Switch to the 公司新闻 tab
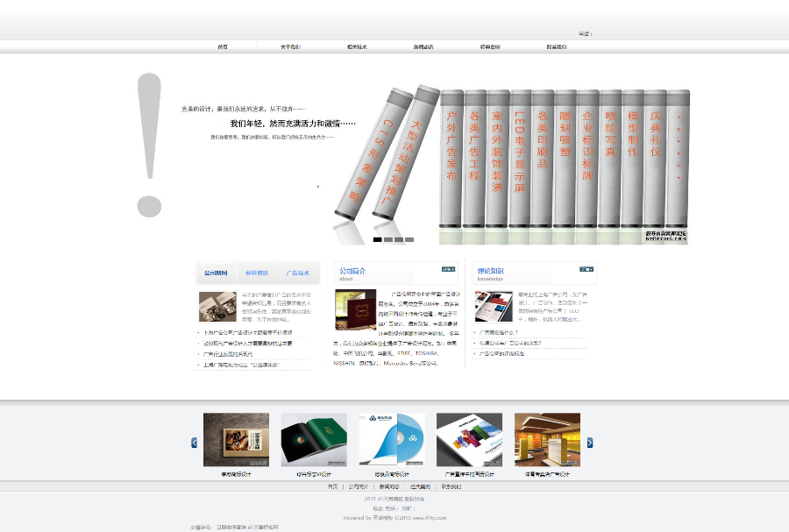789x532 pixels. [x=216, y=273]
